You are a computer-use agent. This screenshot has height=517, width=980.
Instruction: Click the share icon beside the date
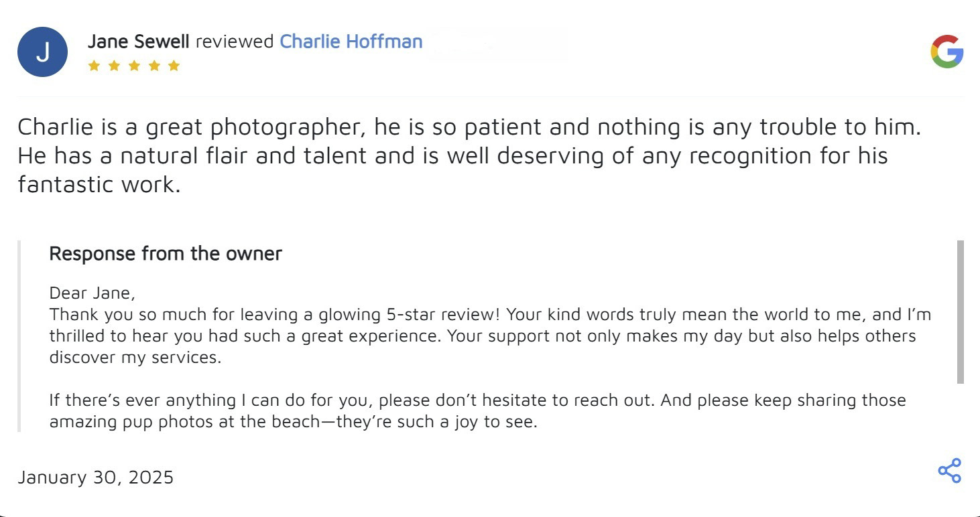click(949, 471)
